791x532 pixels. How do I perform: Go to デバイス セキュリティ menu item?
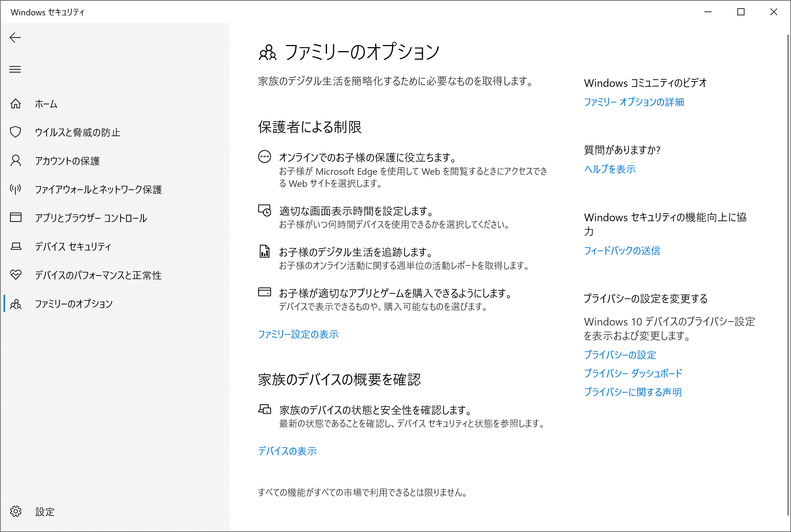click(73, 247)
